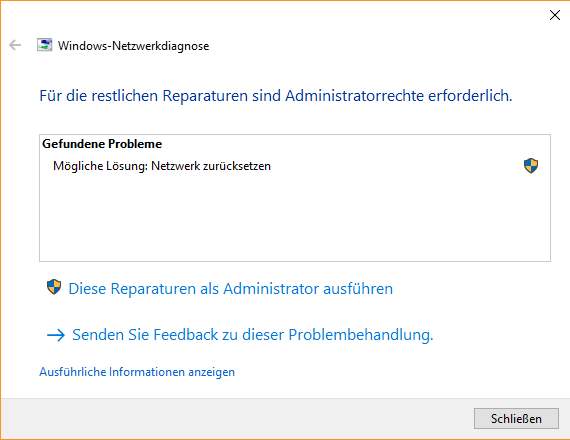This screenshot has height=440, width=570.
Task: Click the word "Administrator" in the repair link
Action: pos(271,289)
